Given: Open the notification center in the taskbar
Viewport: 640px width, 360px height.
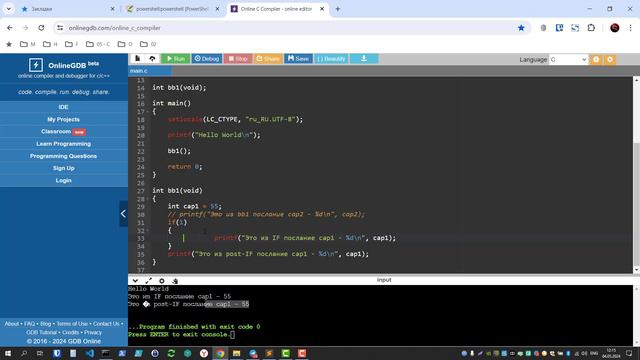Looking at the screenshot, I should pyautogui.click(x=629, y=353).
